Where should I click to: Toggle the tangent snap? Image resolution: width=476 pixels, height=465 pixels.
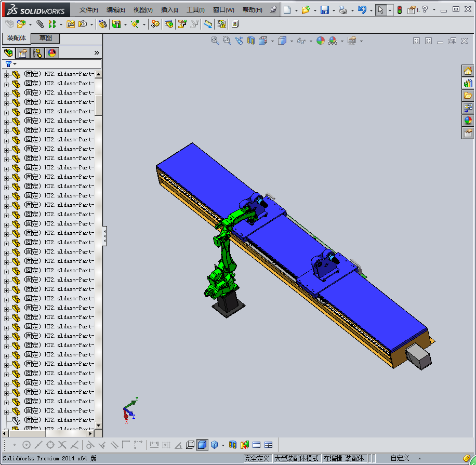coord(90,445)
